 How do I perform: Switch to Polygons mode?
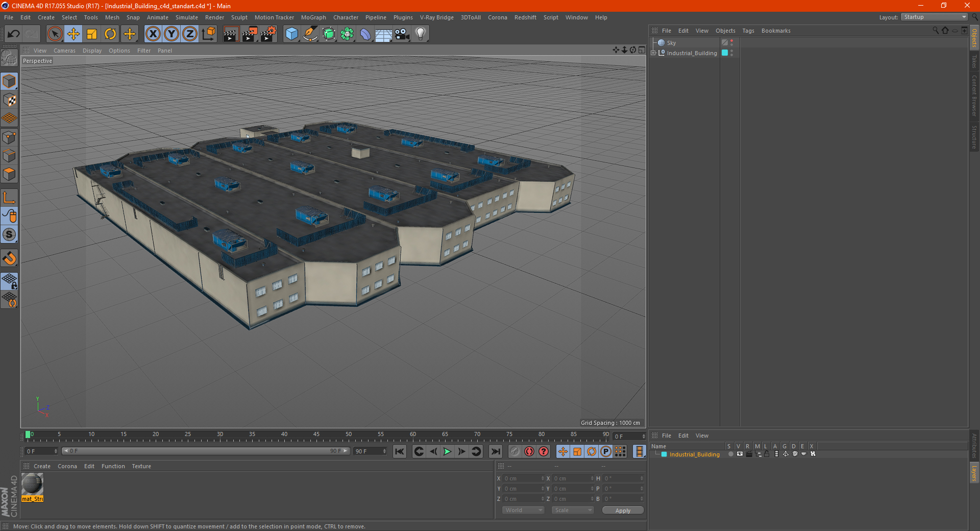9,174
